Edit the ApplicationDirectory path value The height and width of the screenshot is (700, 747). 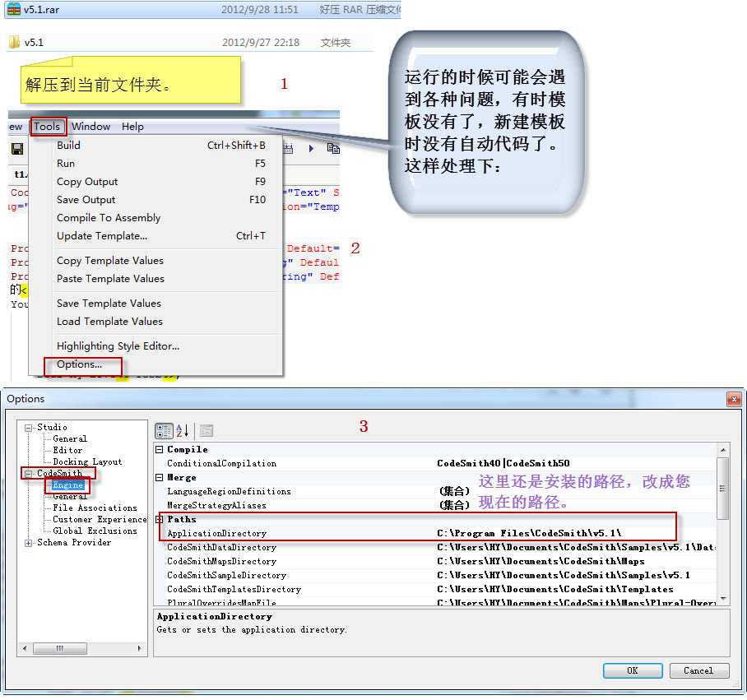tap(574, 533)
